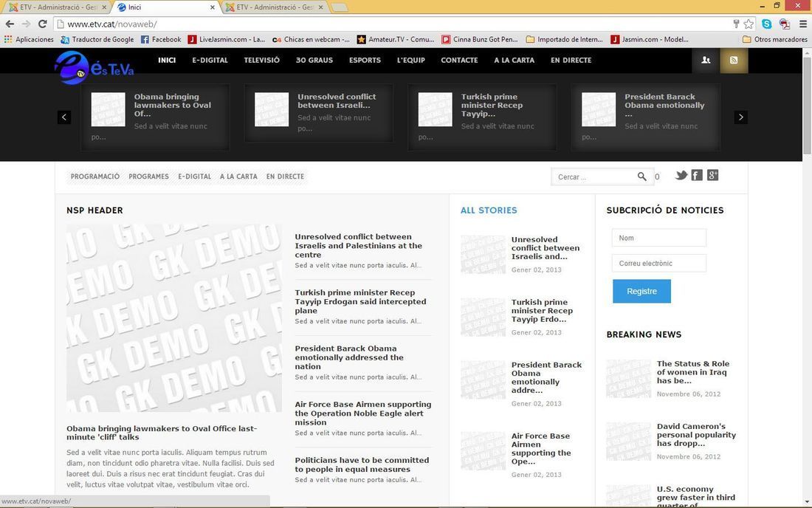This screenshot has width=812, height=508.
Task: Open the Traductor de Google bookmark
Action: pyautogui.click(x=97, y=39)
